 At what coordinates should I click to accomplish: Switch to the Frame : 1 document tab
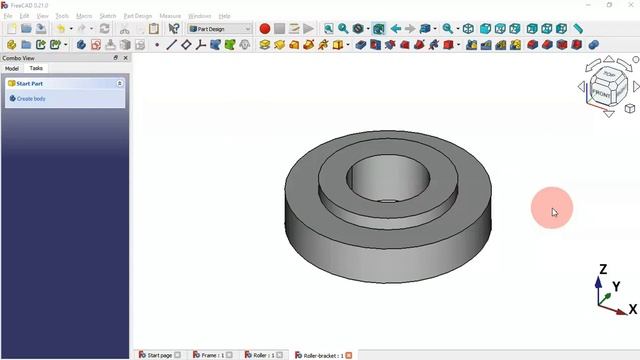pos(213,355)
